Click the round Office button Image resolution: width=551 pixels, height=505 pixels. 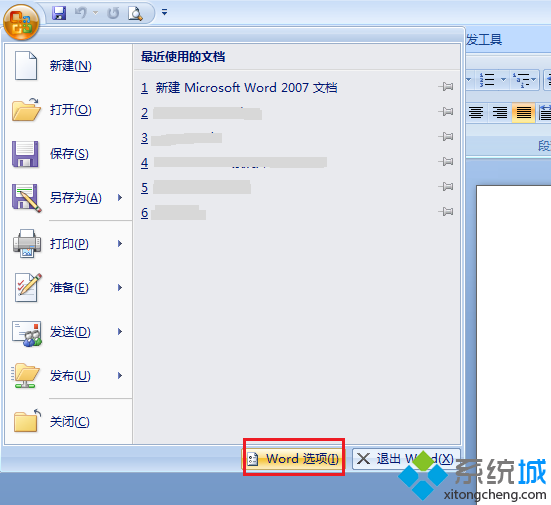click(x=21, y=22)
